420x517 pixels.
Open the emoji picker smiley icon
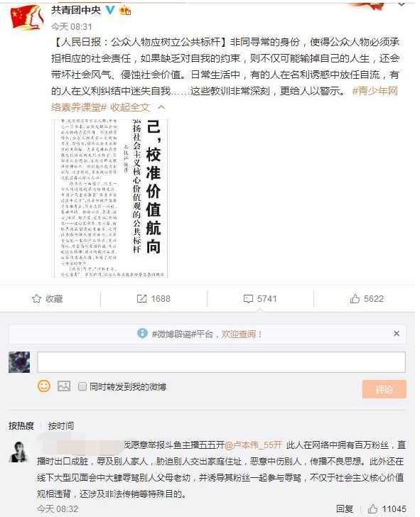coord(44,386)
